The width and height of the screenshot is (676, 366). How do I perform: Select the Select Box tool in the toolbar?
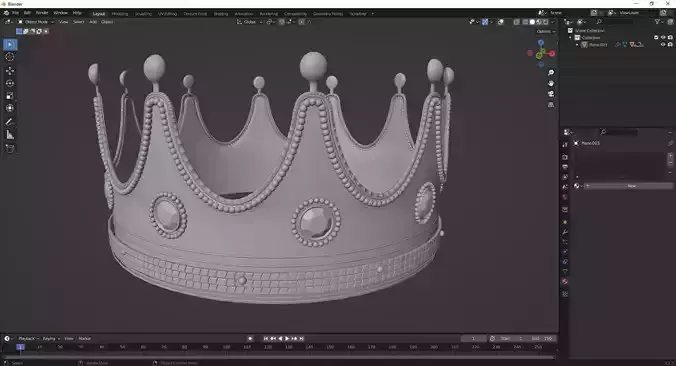click(x=10, y=44)
